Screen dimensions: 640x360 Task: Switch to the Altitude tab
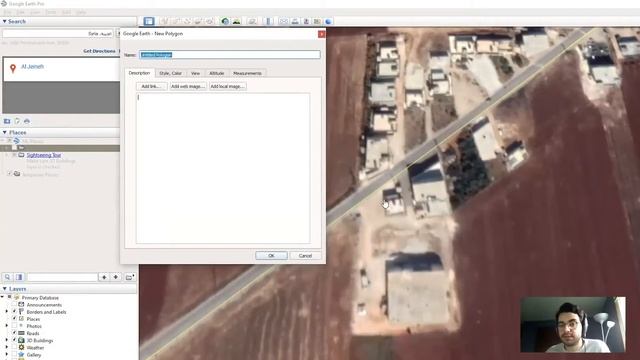coord(217,73)
